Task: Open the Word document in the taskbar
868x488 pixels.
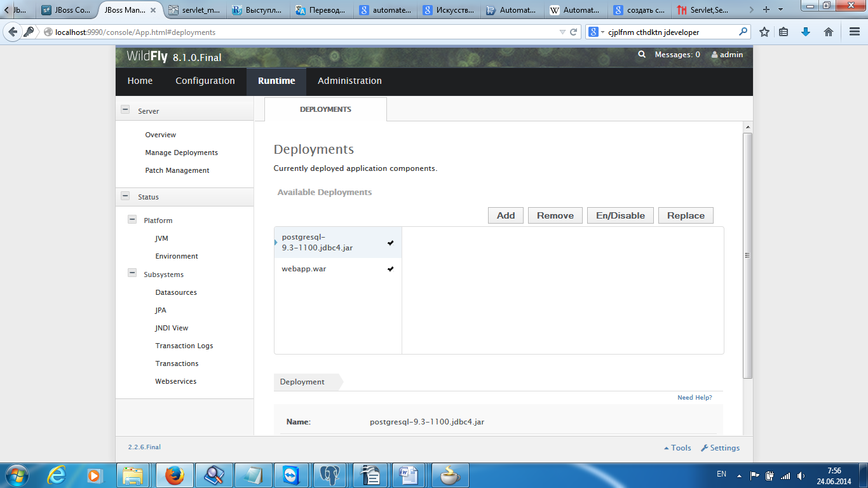Action: coord(410,475)
